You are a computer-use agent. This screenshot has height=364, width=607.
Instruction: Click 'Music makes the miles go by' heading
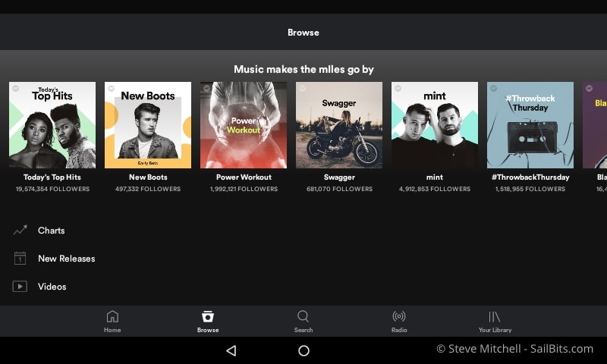303,69
